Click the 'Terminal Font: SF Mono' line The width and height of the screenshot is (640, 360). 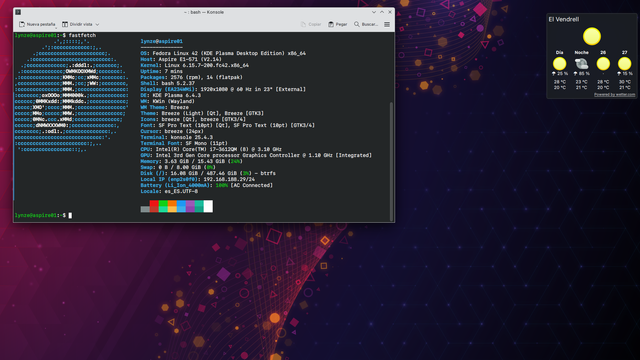pyautogui.click(x=184, y=143)
